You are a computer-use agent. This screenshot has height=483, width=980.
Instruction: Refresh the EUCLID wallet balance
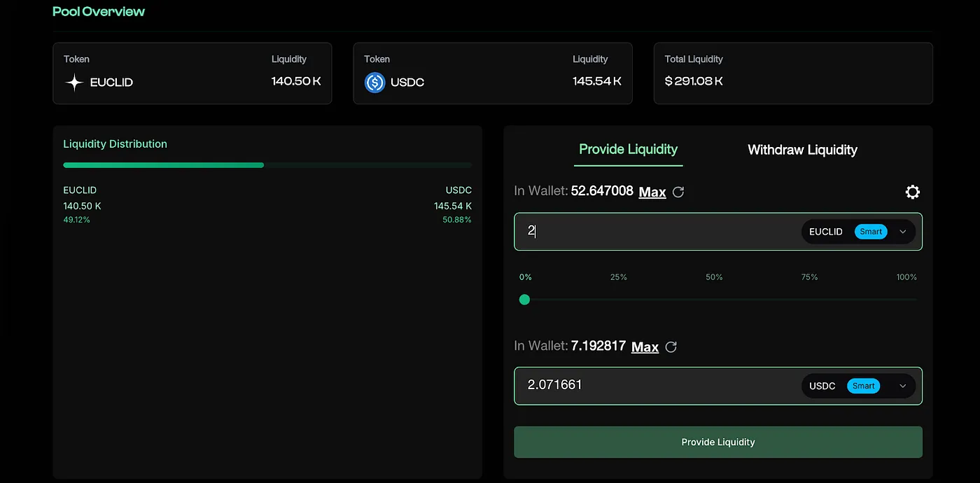pos(678,192)
